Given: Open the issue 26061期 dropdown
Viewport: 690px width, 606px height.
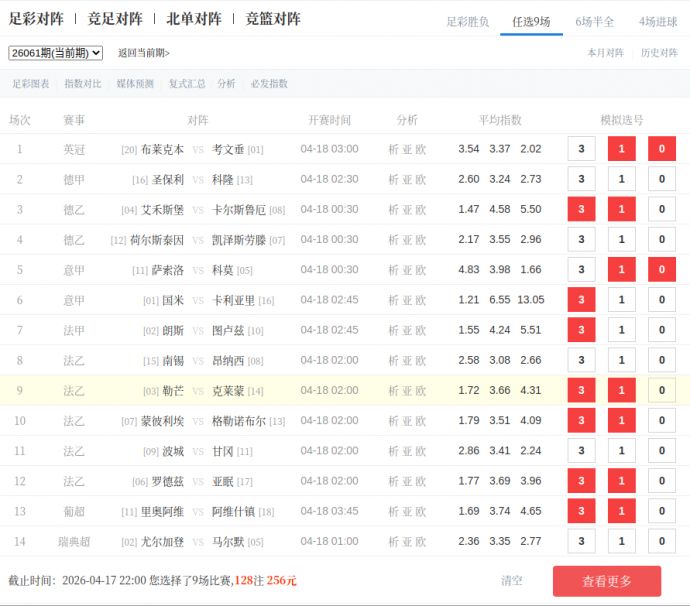Looking at the screenshot, I should click(55, 53).
